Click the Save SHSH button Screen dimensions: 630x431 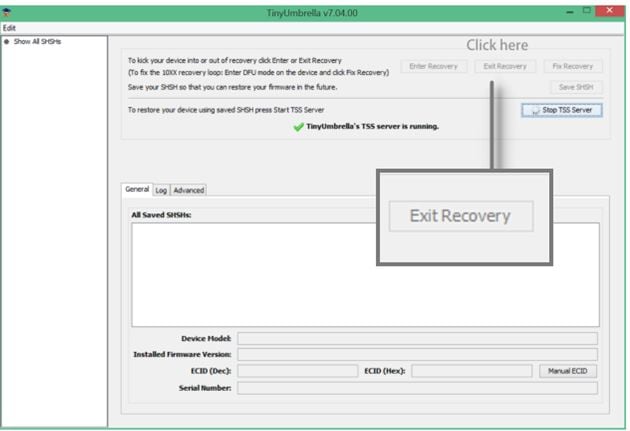[576, 87]
